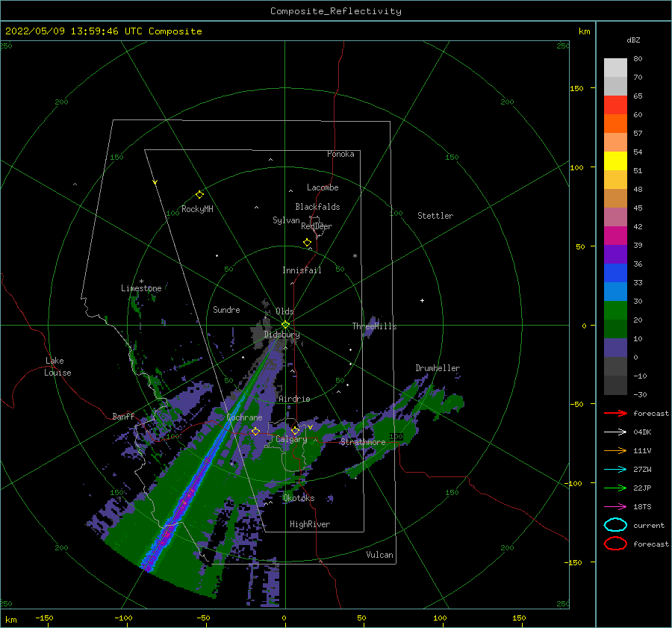Screen dimensions: 672x628
Task: Click the Vulcan label
Action: click(380, 555)
